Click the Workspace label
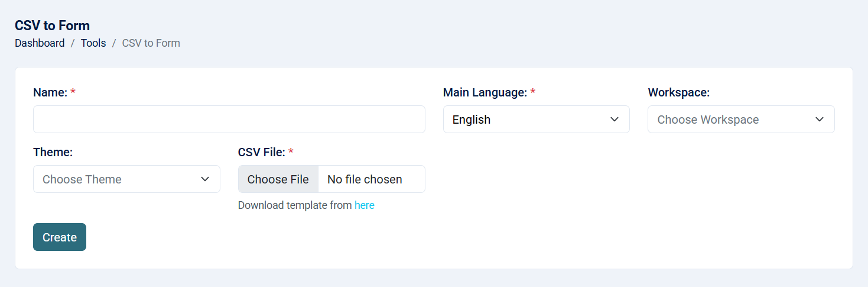 click(x=679, y=92)
